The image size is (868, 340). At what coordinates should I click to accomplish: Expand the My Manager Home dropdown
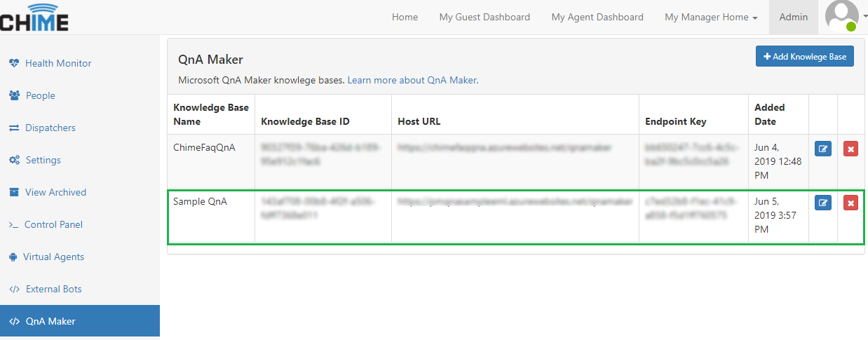click(711, 17)
